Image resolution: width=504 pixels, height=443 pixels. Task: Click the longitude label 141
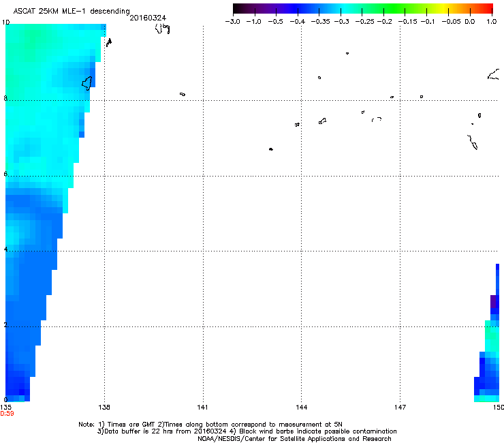tap(202, 408)
